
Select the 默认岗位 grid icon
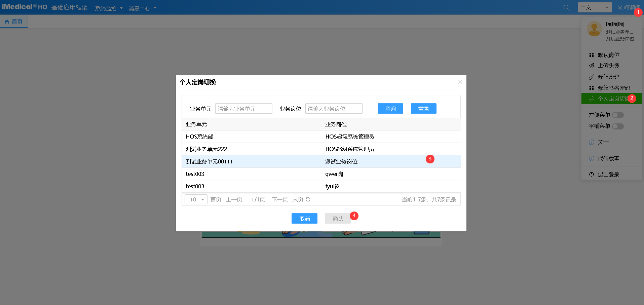(x=592, y=54)
